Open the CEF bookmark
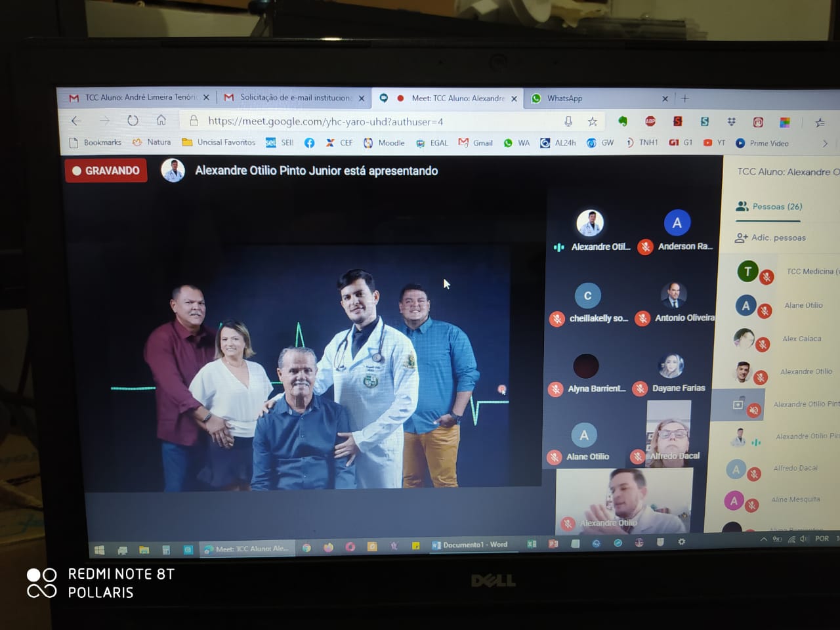Screen dimensions: 840x630 (339, 142)
